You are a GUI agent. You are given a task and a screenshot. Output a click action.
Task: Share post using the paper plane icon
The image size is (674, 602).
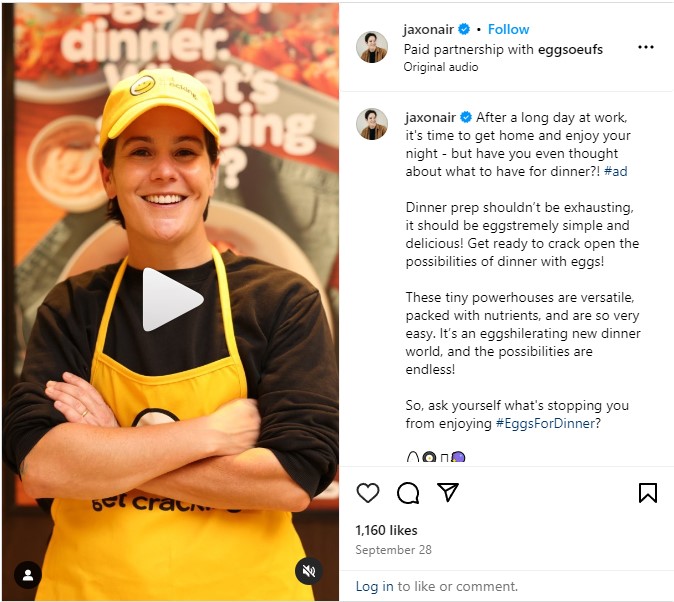pos(448,492)
